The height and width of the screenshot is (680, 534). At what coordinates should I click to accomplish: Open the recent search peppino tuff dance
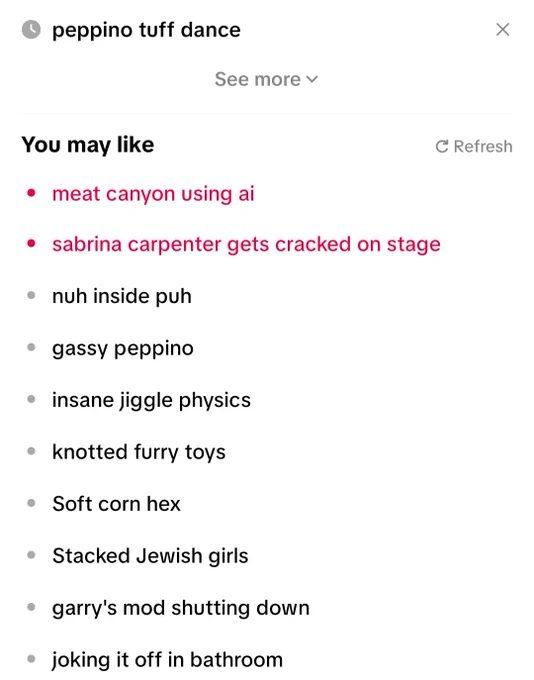pos(146,30)
